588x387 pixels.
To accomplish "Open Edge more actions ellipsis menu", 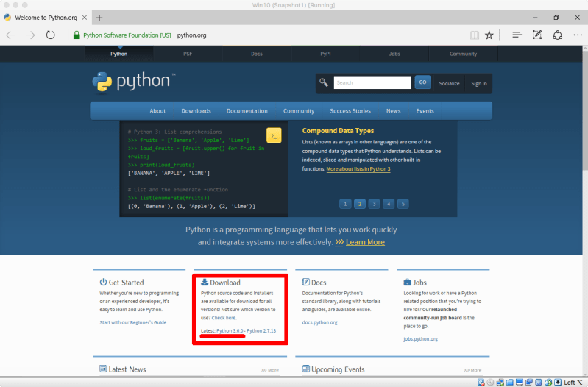I will coord(578,35).
